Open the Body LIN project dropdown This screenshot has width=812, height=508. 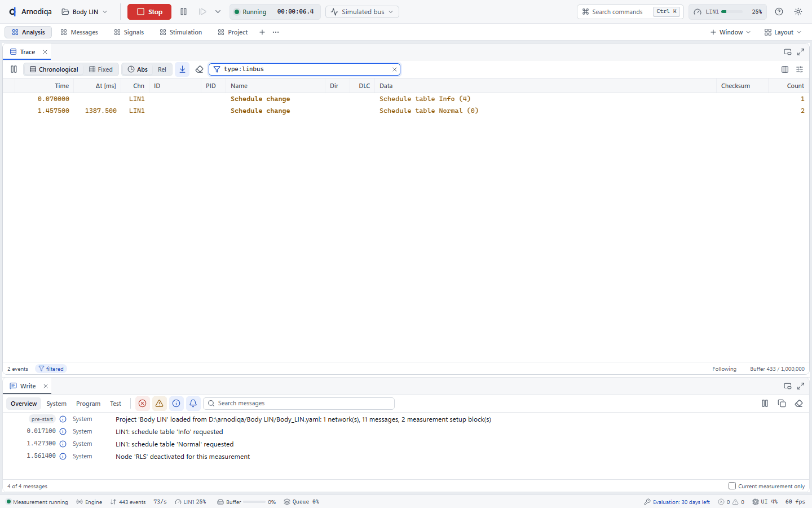coord(85,12)
